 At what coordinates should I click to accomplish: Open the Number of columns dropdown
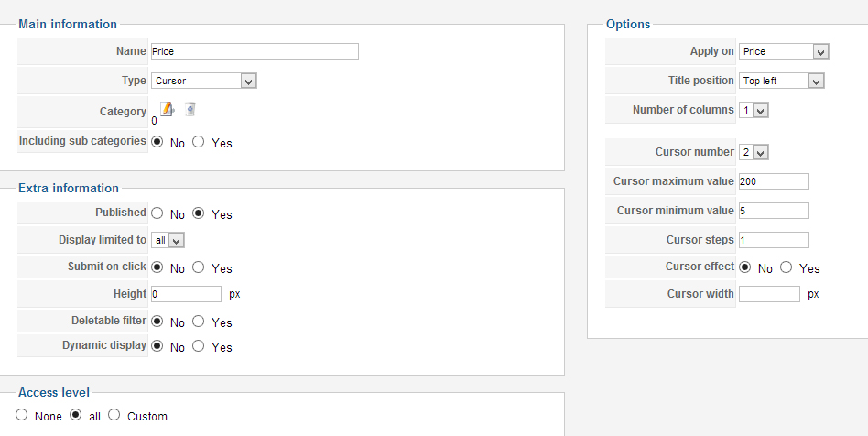[x=754, y=110]
